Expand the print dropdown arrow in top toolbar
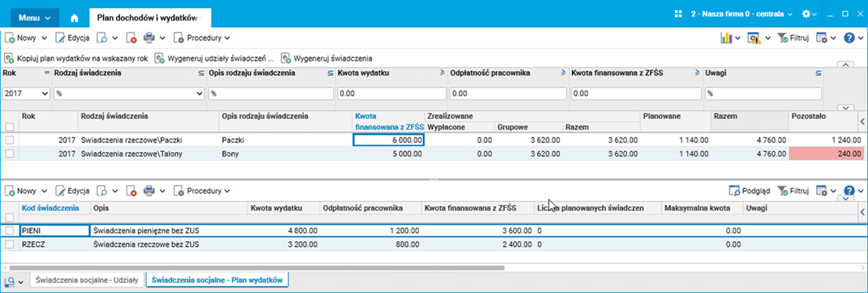 coord(162,38)
